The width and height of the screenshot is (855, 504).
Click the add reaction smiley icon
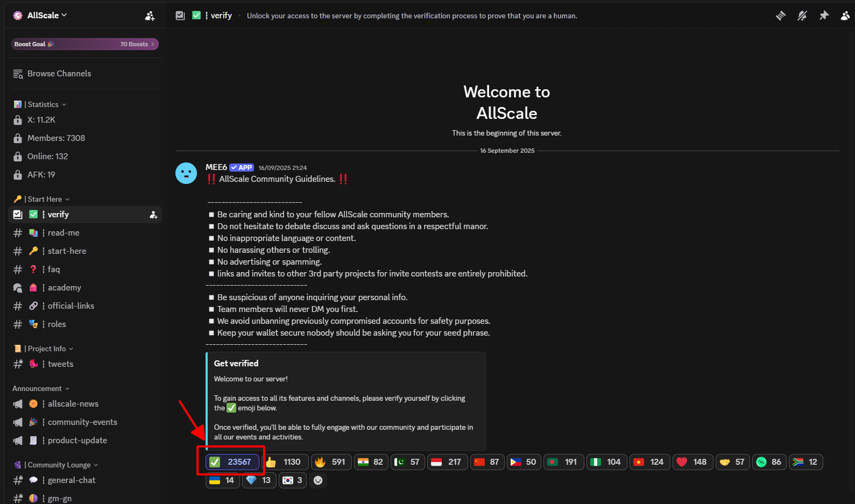318,480
